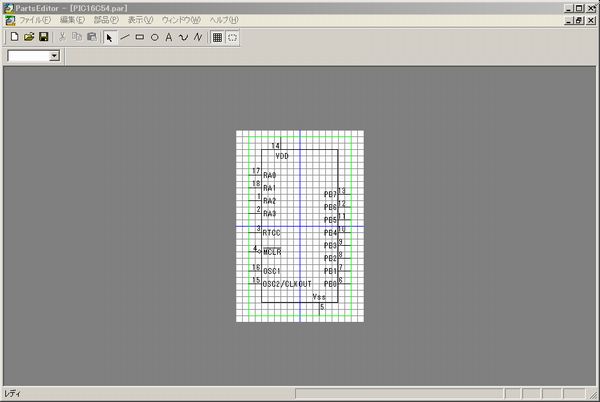Click pin number 14 at the top
Screen dimensions: 600x402
click(x=276, y=145)
